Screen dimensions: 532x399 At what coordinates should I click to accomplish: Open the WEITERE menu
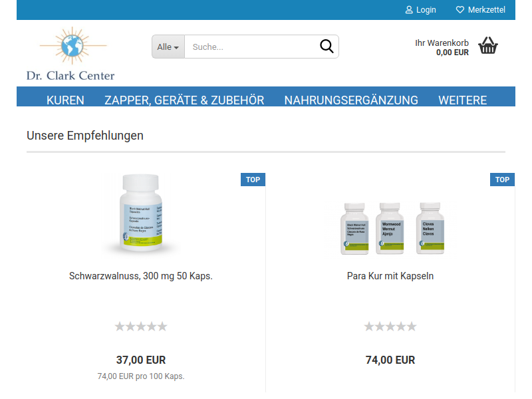[462, 100]
